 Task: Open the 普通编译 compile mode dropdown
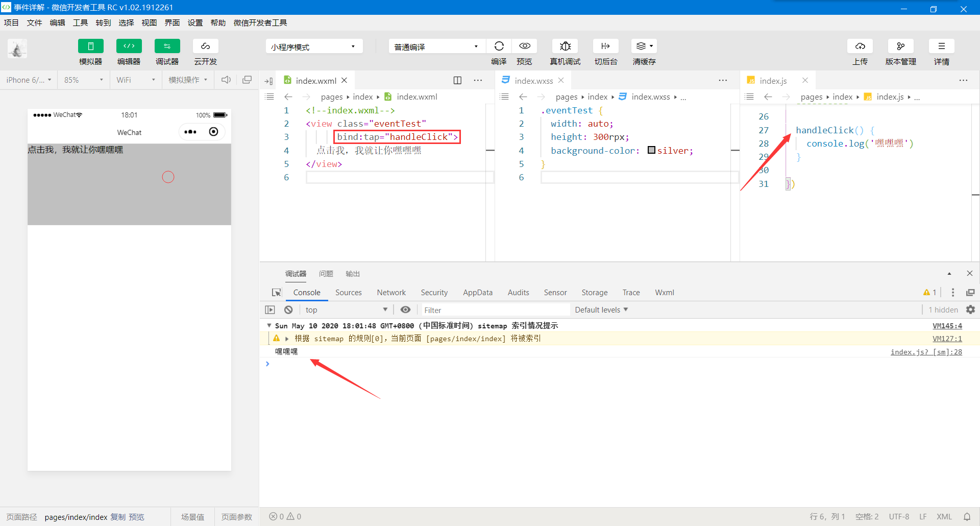tap(436, 46)
